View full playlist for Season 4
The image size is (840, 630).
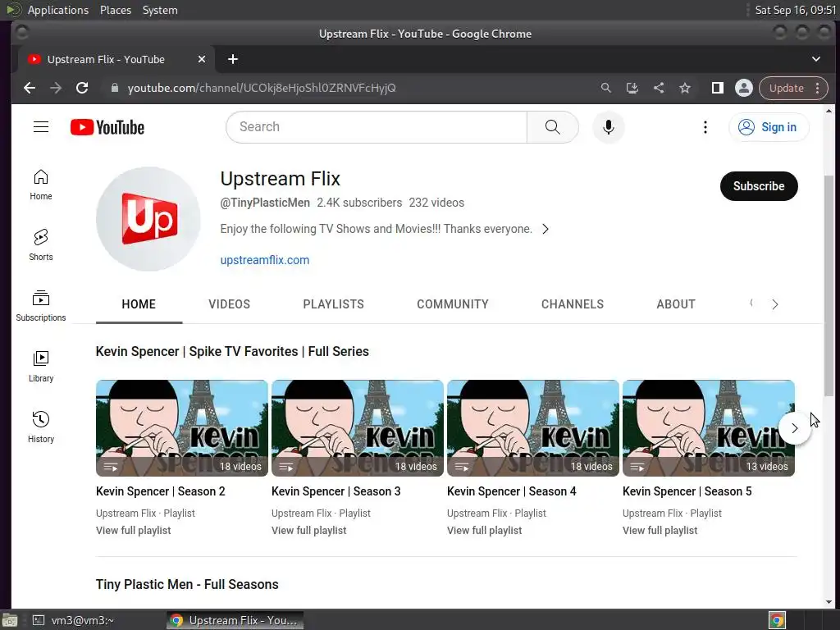[x=484, y=531]
